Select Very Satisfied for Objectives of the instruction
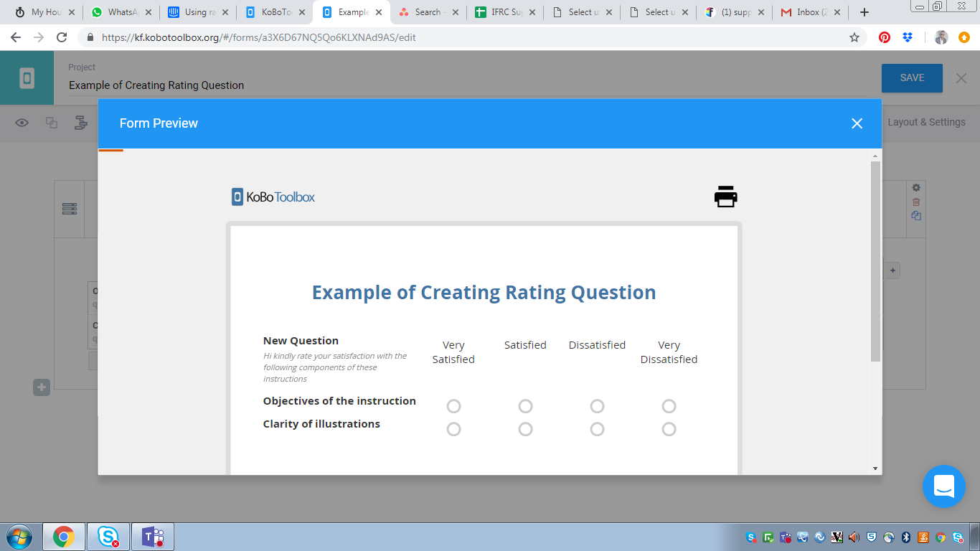The image size is (980, 551). click(453, 406)
